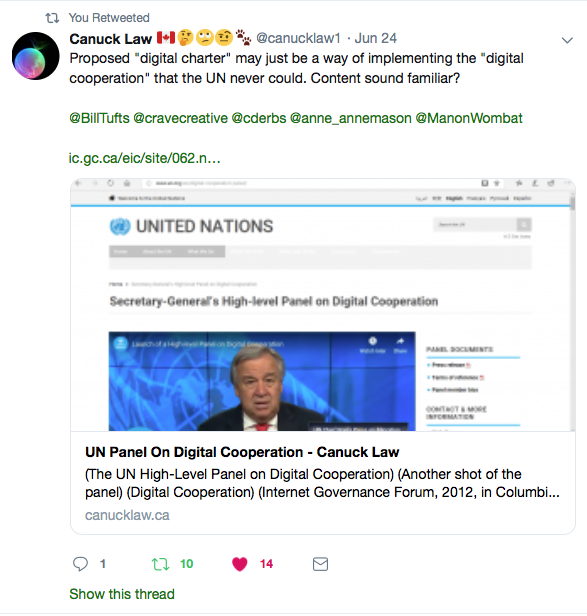Send tweet via envelope message icon
The width and height of the screenshot is (587, 616).
click(x=320, y=564)
